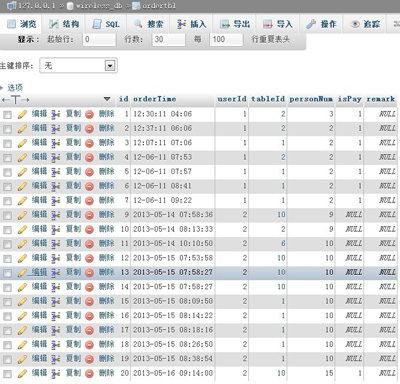Click the red delete icon for row id 11
This screenshot has width=400, height=384.
pos(89,244)
